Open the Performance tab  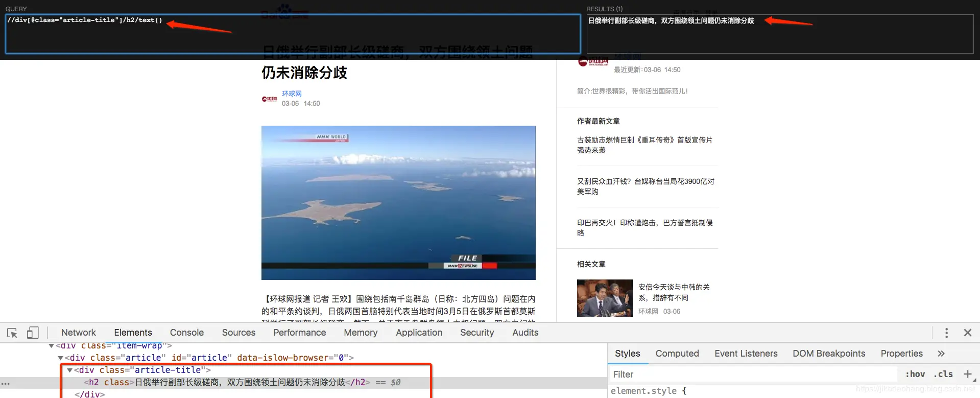(x=299, y=333)
